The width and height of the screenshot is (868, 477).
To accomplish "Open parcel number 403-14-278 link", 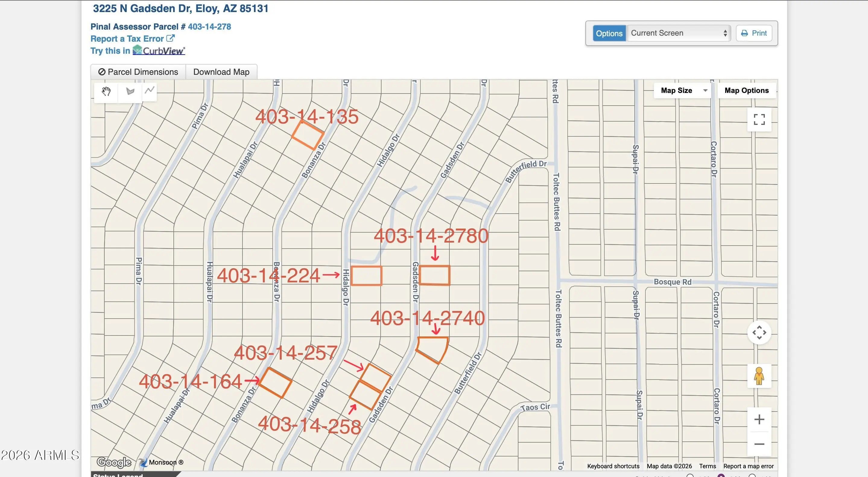I will [209, 27].
